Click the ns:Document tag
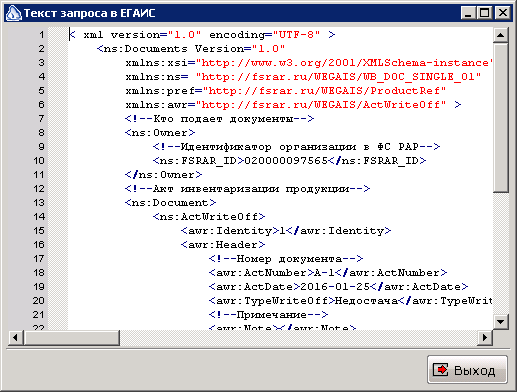 pyautogui.click(x=170, y=203)
